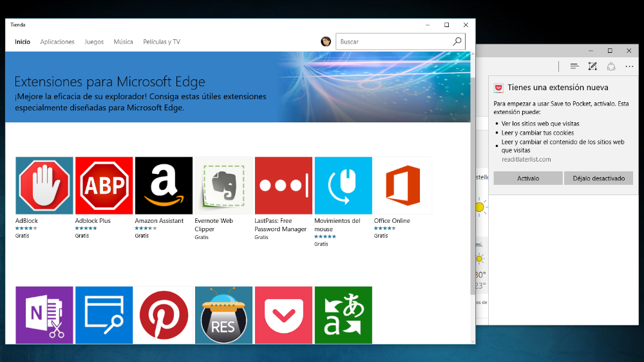Viewport: 644px width, 362px height.
Task: Maximize the Tienda window
Action: click(x=446, y=25)
